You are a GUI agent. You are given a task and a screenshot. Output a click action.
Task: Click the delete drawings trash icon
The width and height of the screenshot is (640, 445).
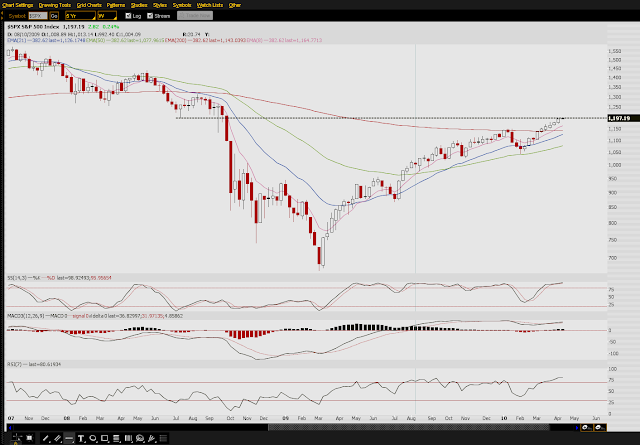tap(29, 438)
